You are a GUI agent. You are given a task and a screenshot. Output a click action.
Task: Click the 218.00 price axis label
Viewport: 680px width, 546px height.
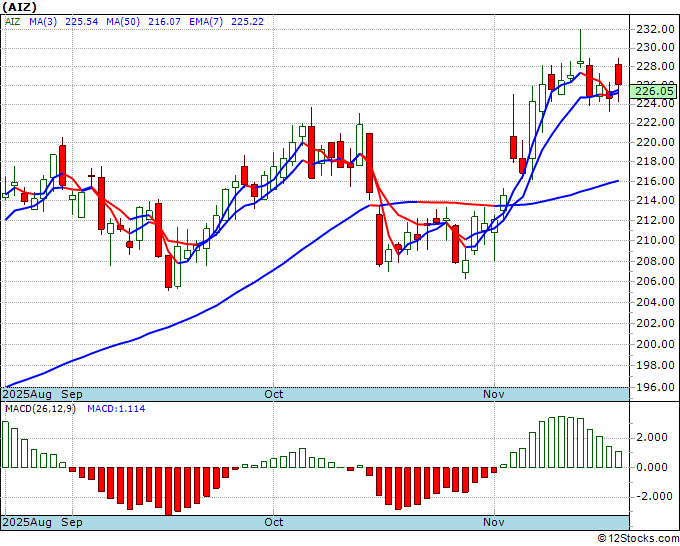[655, 161]
